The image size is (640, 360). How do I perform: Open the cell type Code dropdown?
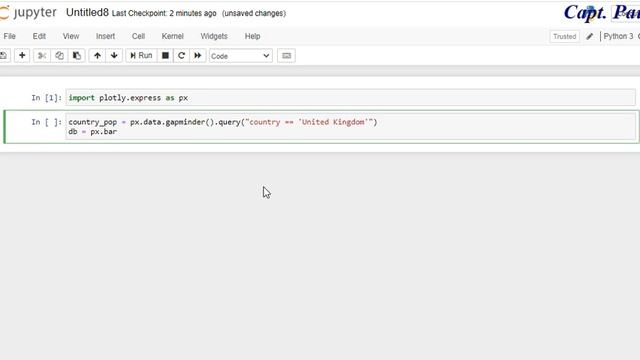pyautogui.click(x=240, y=56)
